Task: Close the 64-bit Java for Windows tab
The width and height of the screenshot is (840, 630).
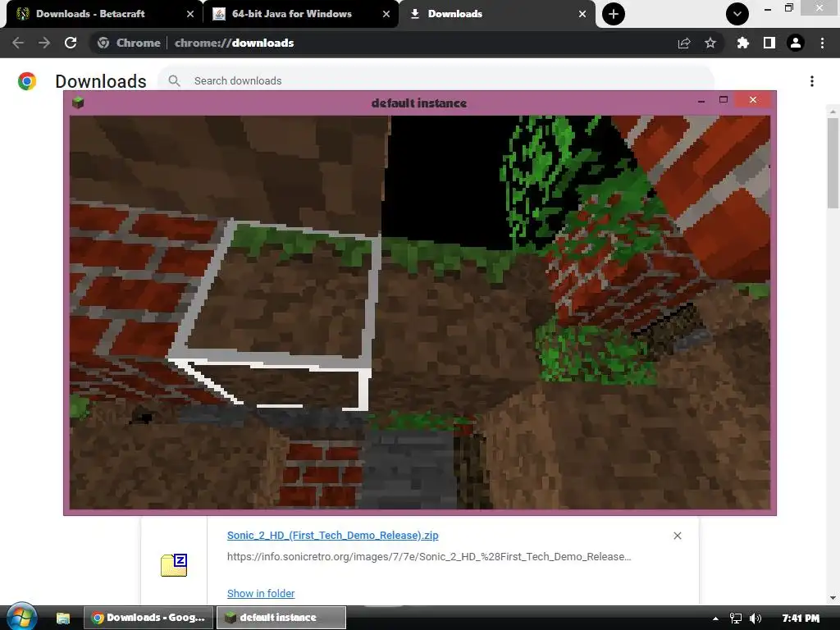Action: 386,15
